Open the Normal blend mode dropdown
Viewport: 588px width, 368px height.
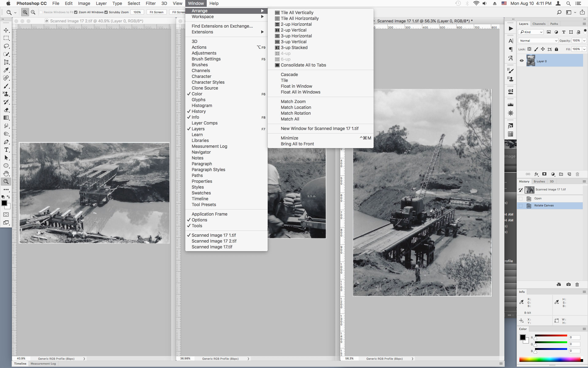pyautogui.click(x=538, y=40)
